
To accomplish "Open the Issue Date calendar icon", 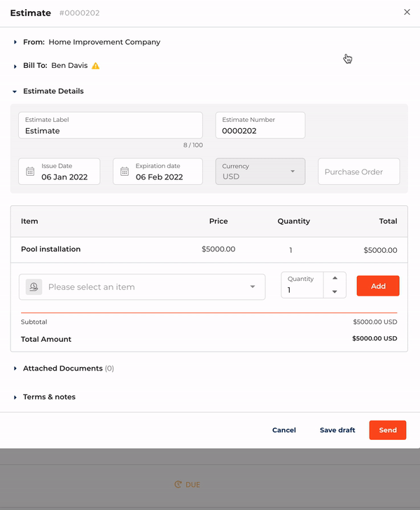I will (30, 172).
